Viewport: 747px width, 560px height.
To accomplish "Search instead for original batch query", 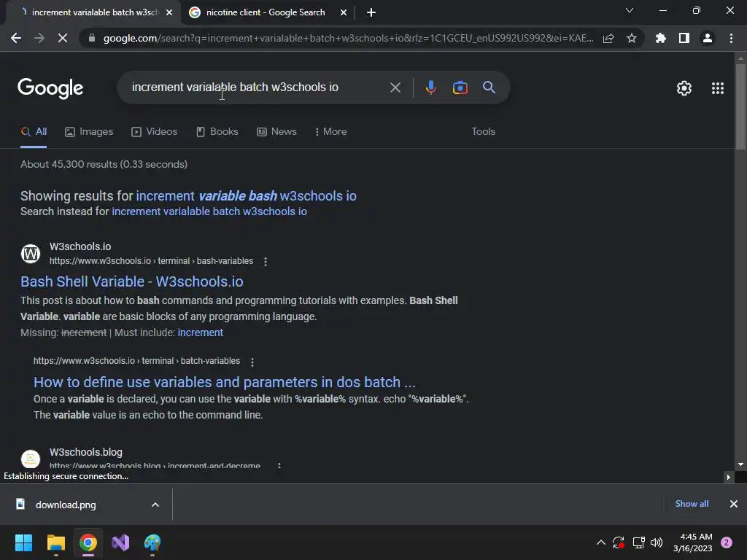I will click(x=209, y=211).
